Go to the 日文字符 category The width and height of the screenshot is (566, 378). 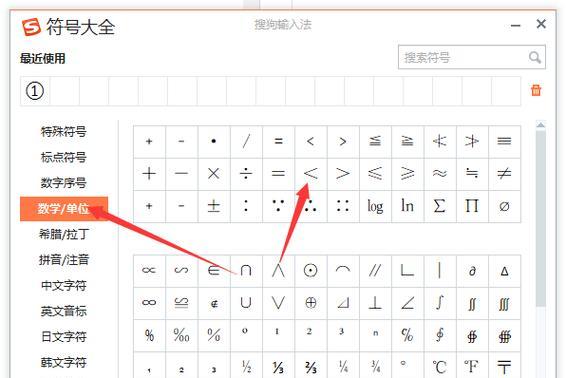click(x=64, y=336)
